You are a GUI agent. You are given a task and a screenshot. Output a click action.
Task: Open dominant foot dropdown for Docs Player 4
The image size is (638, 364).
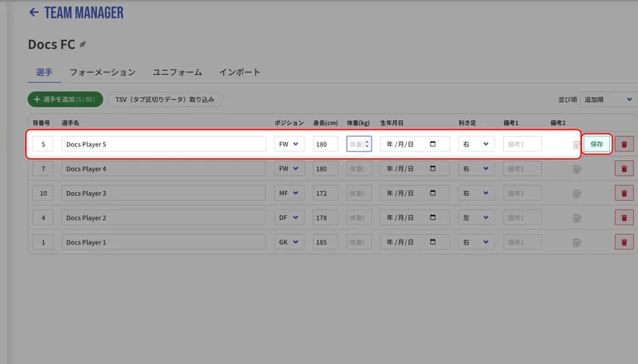[476, 169]
